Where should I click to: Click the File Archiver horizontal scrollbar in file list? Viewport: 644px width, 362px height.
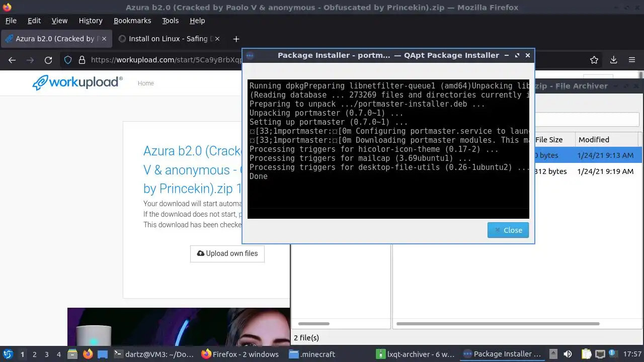coord(498,324)
